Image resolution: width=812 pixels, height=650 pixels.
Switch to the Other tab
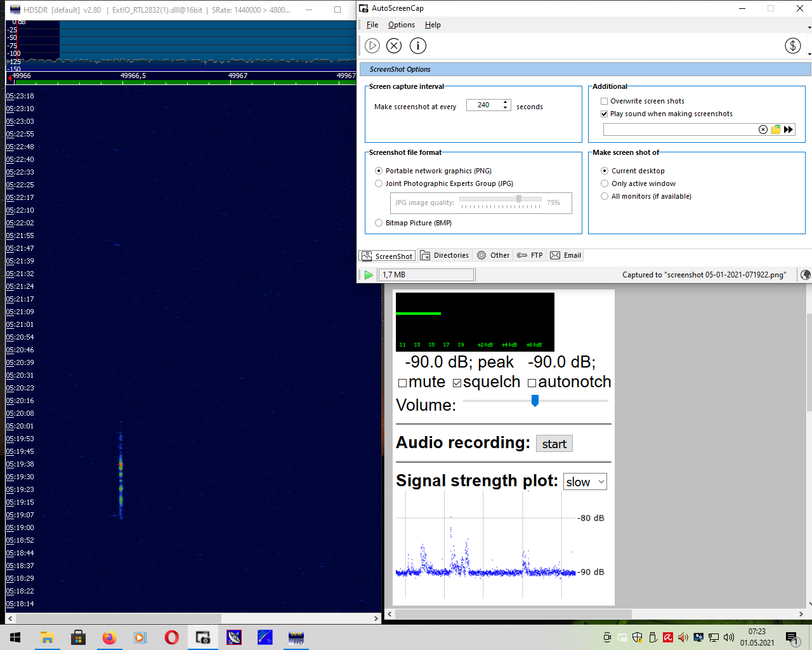[494, 255]
